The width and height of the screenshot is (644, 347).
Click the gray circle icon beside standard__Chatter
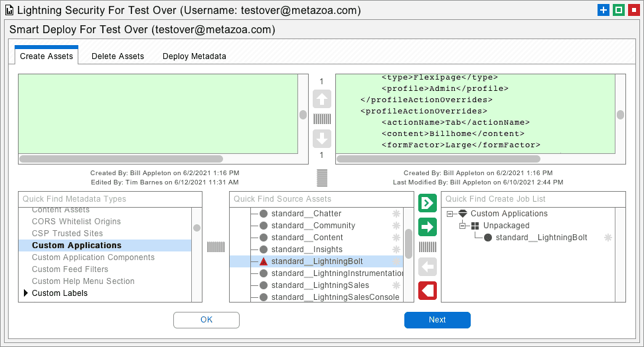pos(264,214)
